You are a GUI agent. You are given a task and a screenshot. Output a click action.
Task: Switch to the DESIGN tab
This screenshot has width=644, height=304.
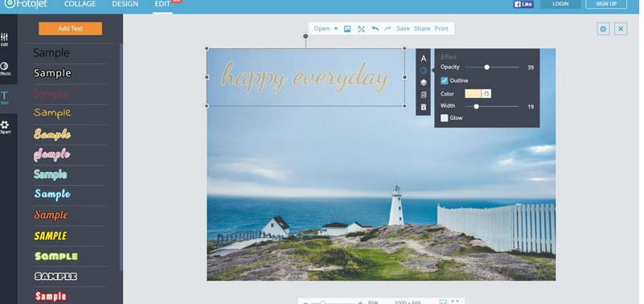(125, 4)
